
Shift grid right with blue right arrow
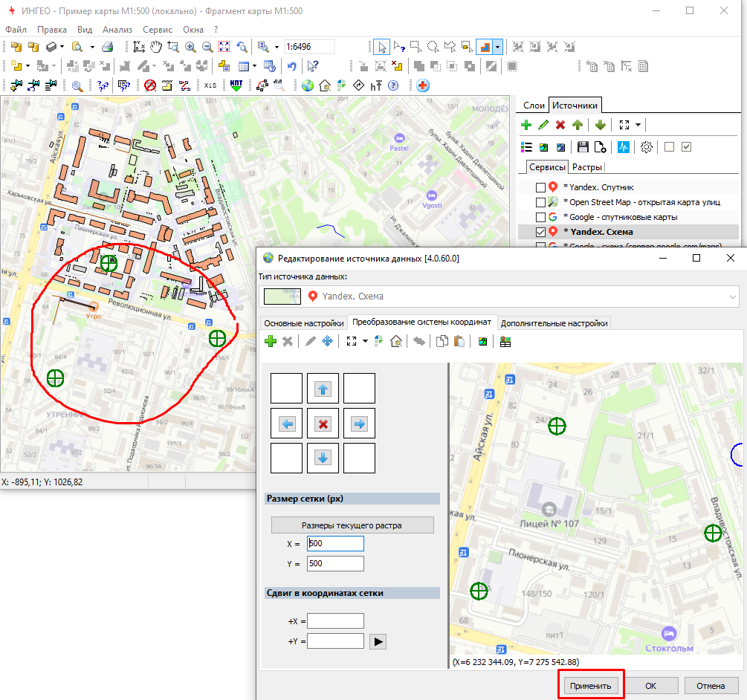(x=359, y=424)
